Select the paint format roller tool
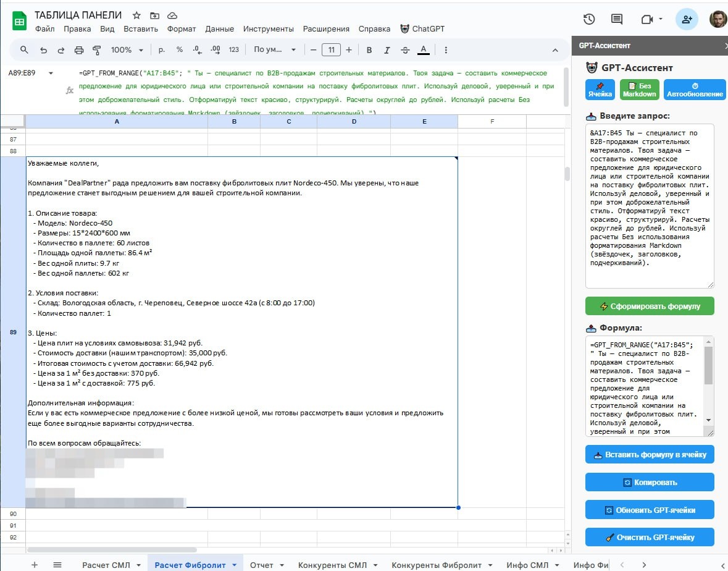 (x=96, y=49)
